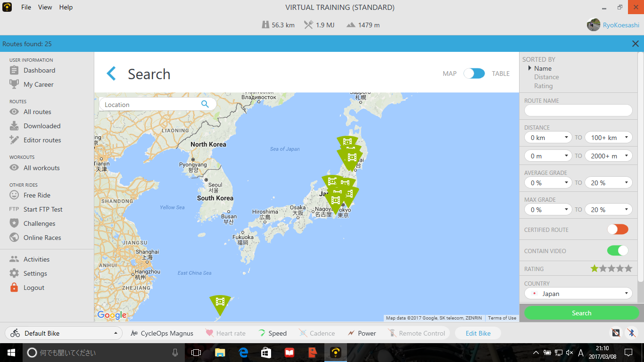
Task: Click the Speed sensor indicator
Action: (x=272, y=333)
